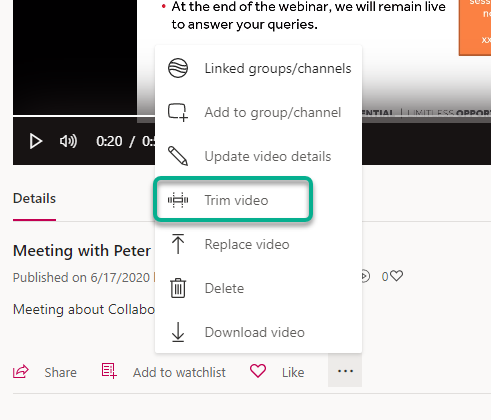Screen dimensions: 491x420
Task: Select Trim video menu entry
Action: [233, 200]
